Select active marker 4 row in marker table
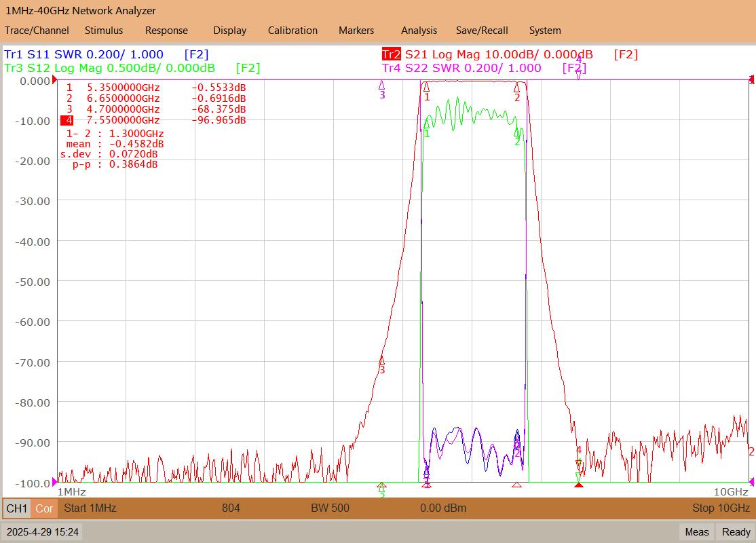 [153, 120]
